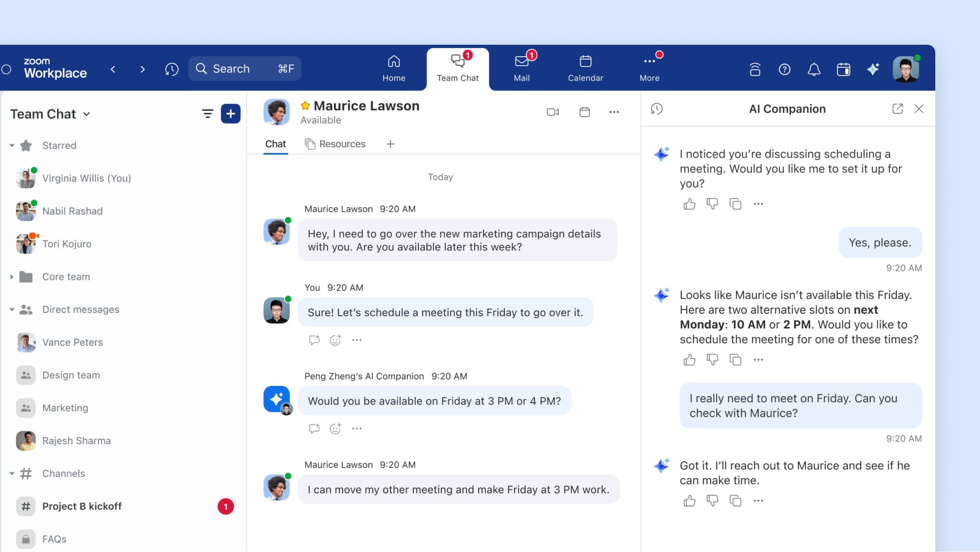Switch to the Mail tab
This screenshot has height=552, width=980.
pyautogui.click(x=522, y=69)
